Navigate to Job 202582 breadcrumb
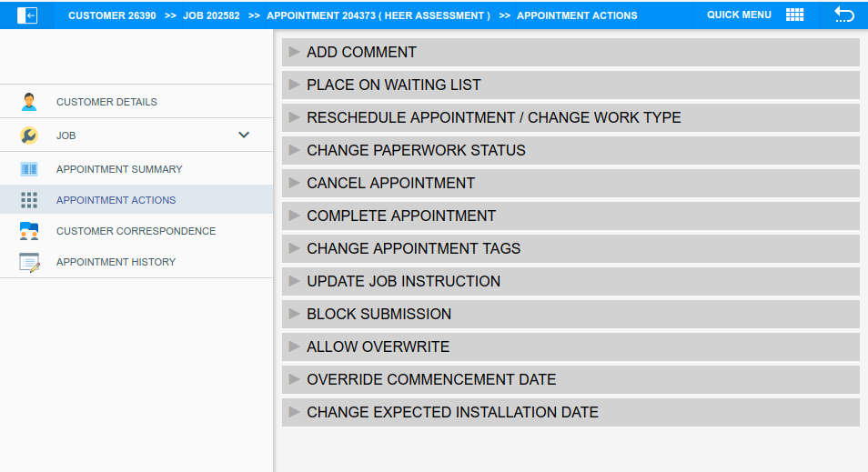 coord(211,15)
